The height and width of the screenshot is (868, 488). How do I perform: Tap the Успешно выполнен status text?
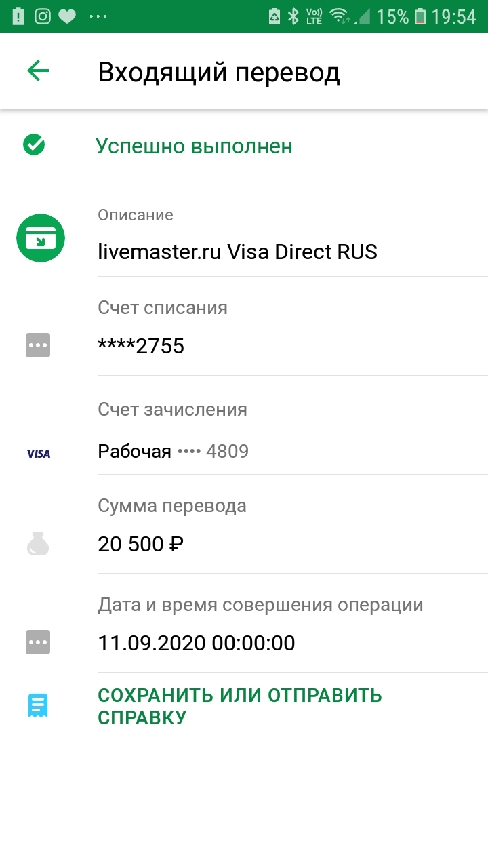194,146
